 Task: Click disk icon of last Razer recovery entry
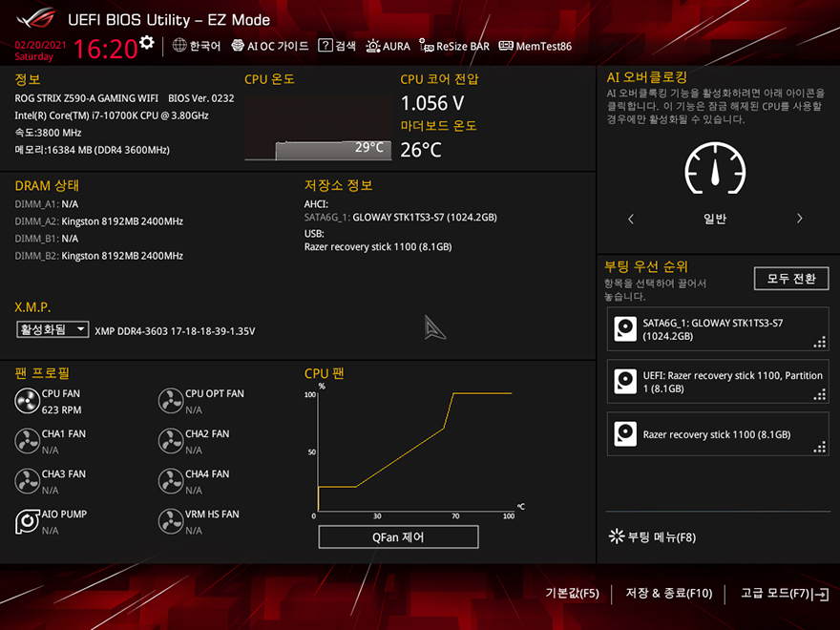(625, 434)
